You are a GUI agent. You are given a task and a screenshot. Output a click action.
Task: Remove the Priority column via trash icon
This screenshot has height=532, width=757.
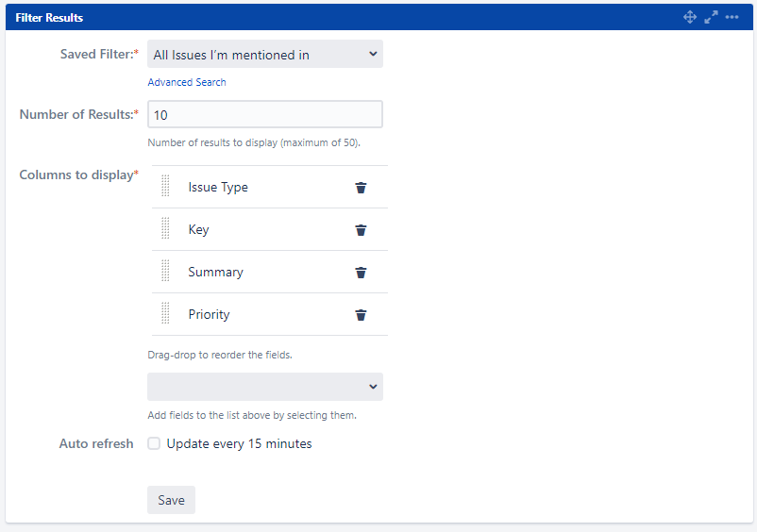pyautogui.click(x=361, y=314)
